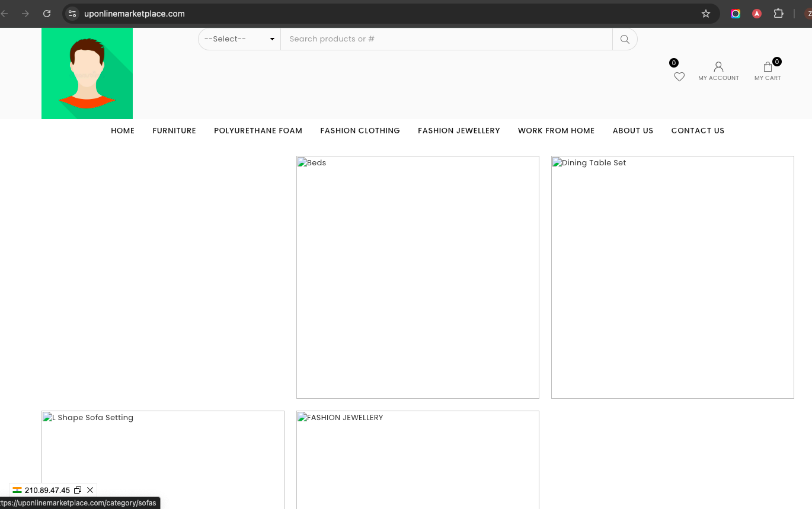The height and width of the screenshot is (509, 812).
Task: Open Polyurethane Foam menu item
Action: click(x=258, y=131)
